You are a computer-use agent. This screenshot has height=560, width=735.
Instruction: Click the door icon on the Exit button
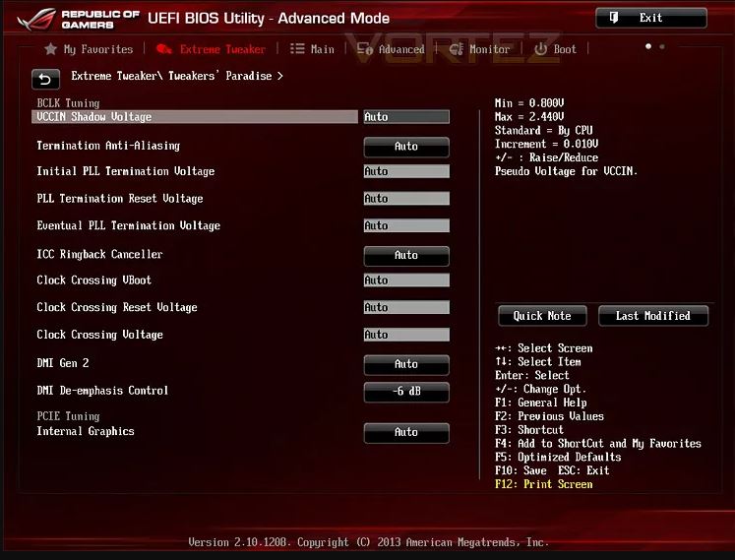(x=614, y=18)
